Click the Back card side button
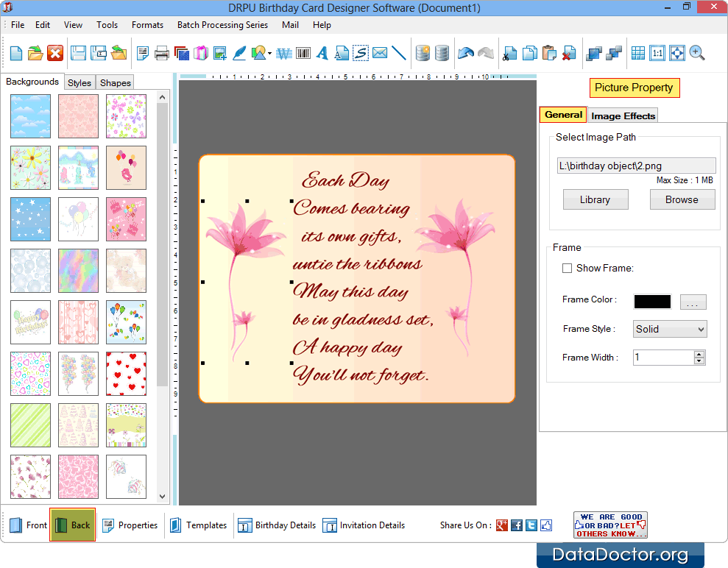The height and width of the screenshot is (568, 728). tap(72, 525)
